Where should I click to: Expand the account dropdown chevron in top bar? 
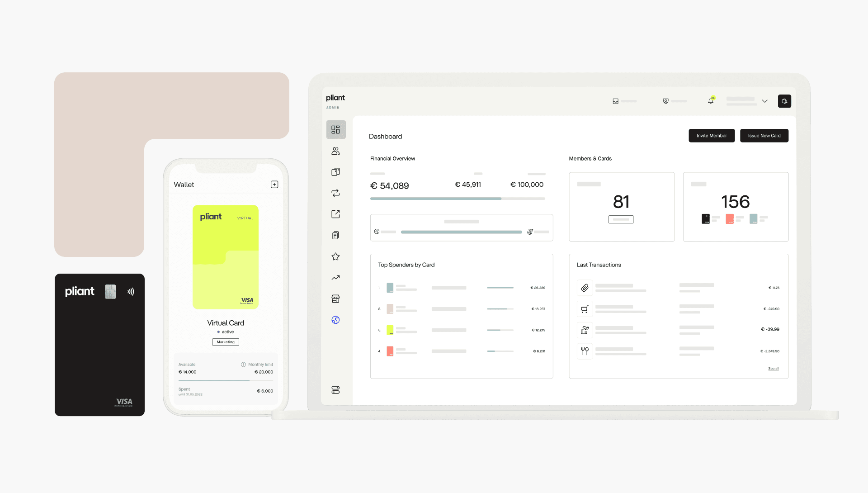click(764, 101)
